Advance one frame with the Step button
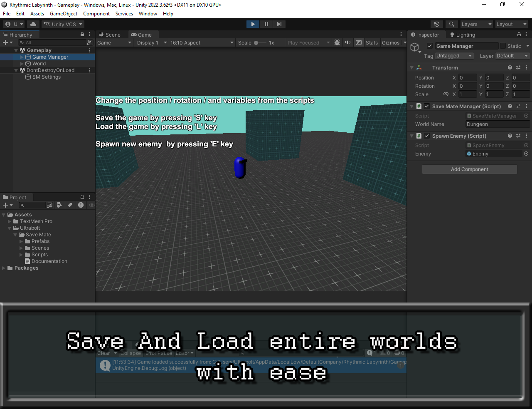The image size is (532, 409). [x=279, y=24]
